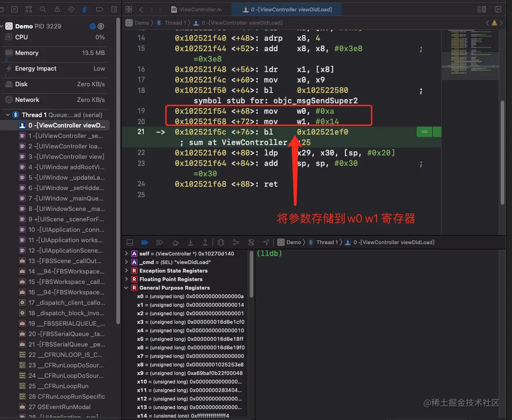Click the process view options circle icon
The height and width of the screenshot is (420, 512).
(x=101, y=26)
